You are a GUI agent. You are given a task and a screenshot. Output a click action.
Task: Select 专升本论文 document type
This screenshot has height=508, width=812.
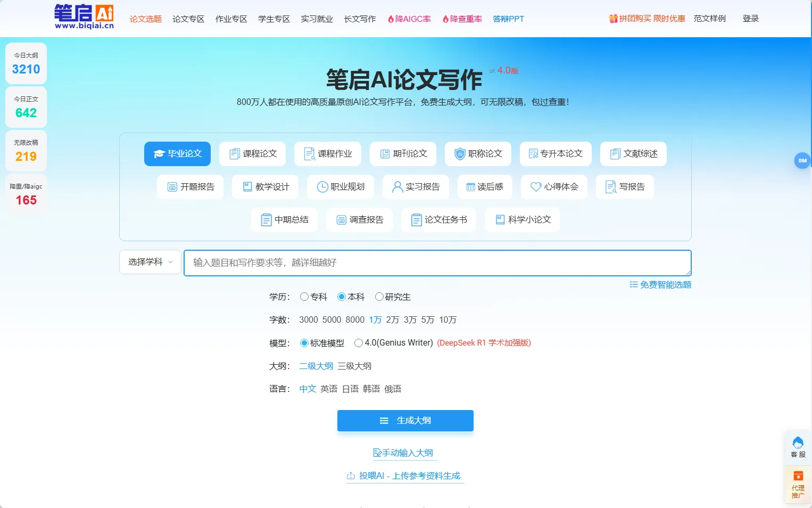pyautogui.click(x=556, y=154)
